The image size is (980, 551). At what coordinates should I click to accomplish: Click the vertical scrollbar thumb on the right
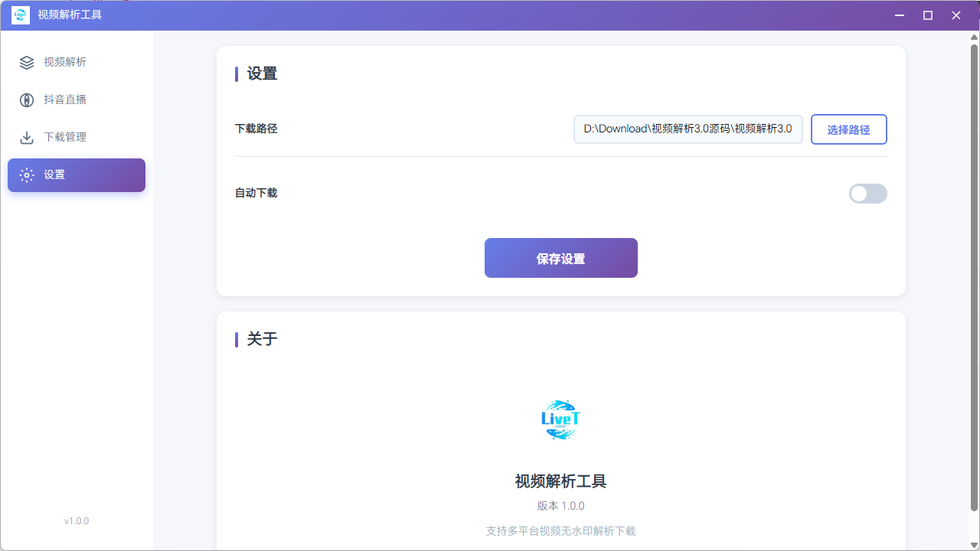tap(974, 275)
